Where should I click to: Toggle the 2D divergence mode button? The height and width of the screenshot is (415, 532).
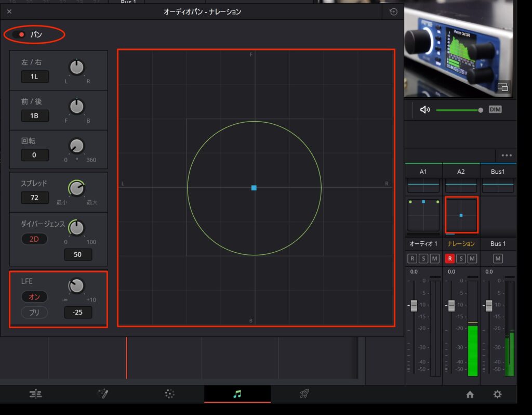click(34, 239)
